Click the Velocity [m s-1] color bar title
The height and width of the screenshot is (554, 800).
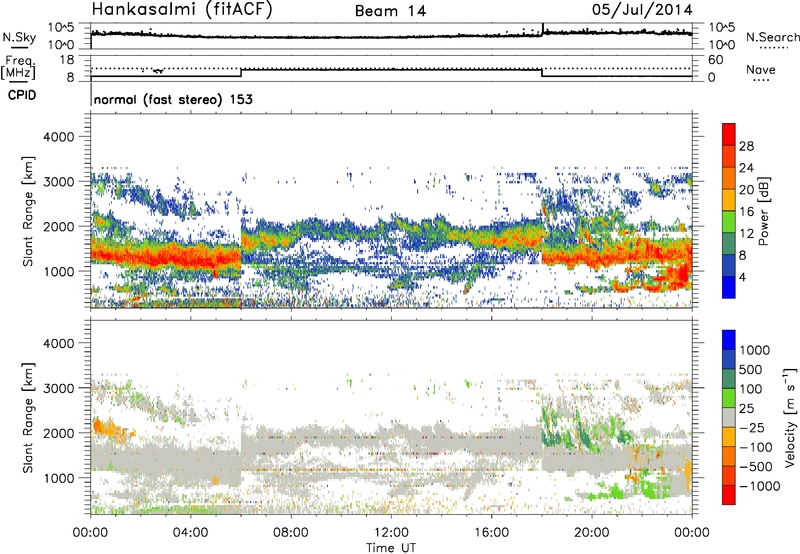pyautogui.click(x=790, y=417)
